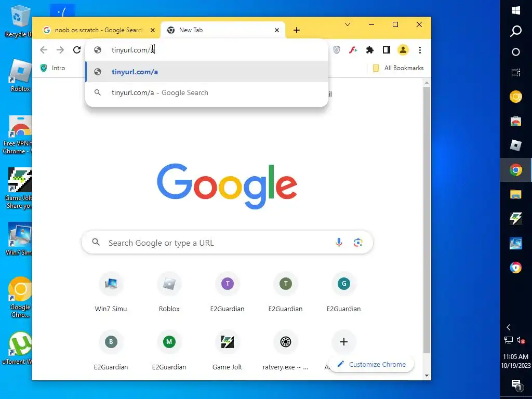
Task: Open the Roblox shortcut tile
Action: coord(169,292)
